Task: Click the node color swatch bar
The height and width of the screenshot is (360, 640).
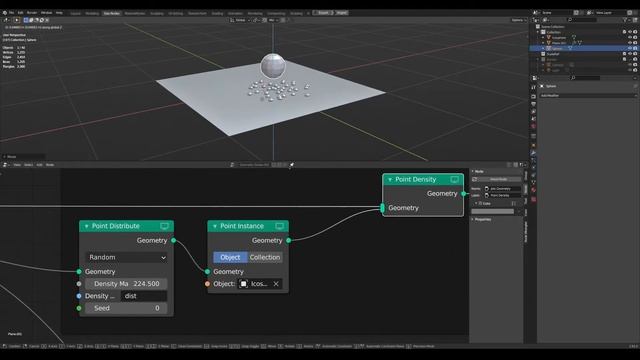Action: point(493,211)
